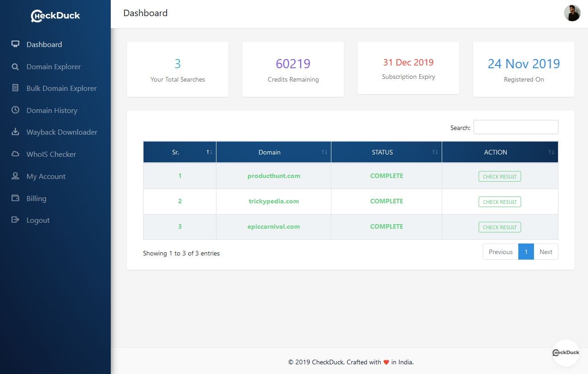Click epiccarnival.com domain cell

[274, 226]
